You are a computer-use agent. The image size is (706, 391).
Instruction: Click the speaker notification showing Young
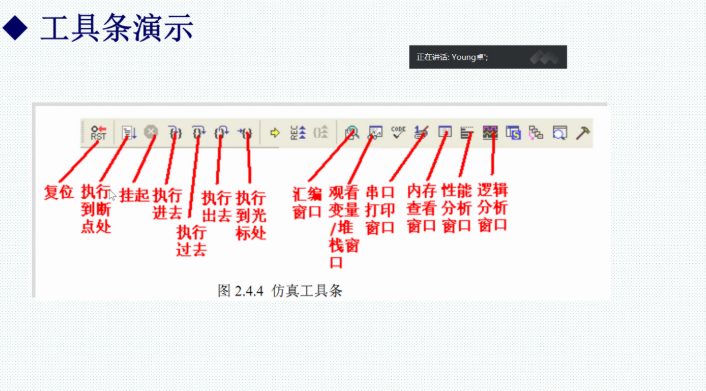[488, 57]
